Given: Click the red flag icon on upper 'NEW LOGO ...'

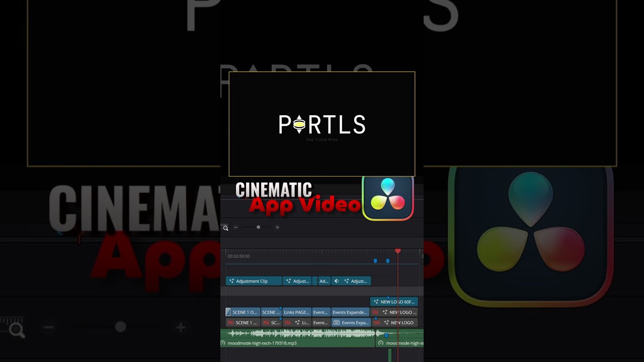Looking at the screenshot, I should (375, 312).
